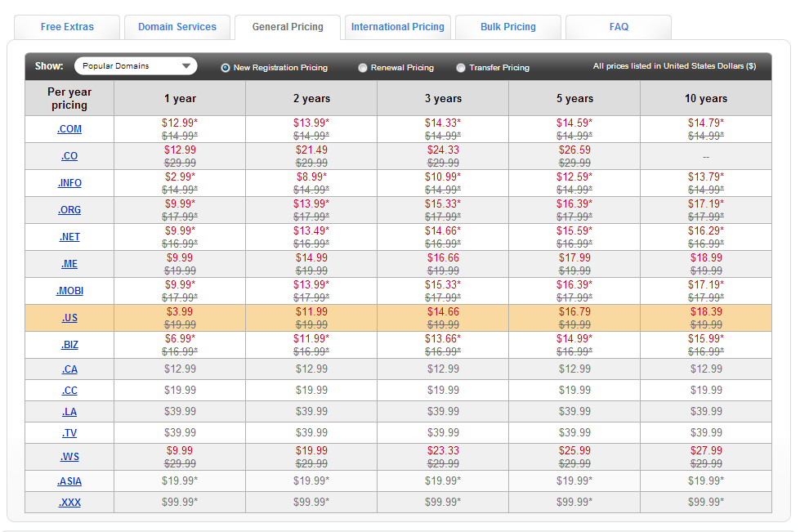Select New Registration Pricing radio button
The height and width of the screenshot is (532, 809).
tap(226, 68)
